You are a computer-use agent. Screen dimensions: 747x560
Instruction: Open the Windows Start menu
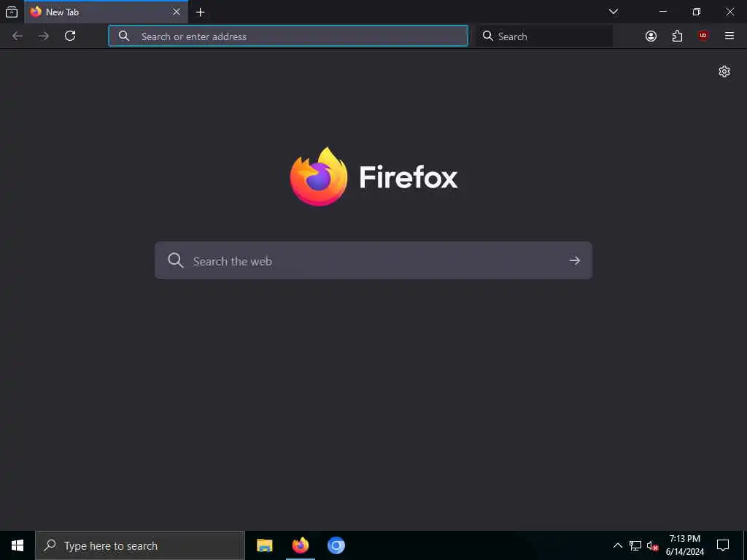[18, 545]
